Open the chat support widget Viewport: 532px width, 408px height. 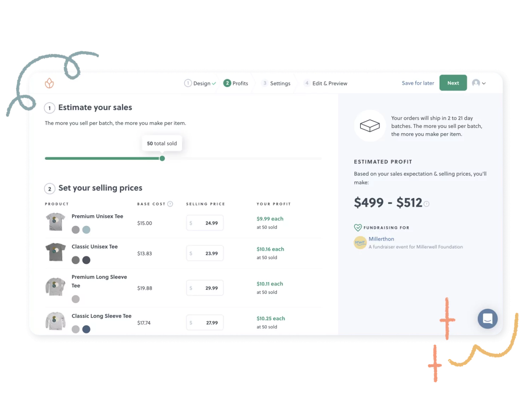click(x=487, y=319)
